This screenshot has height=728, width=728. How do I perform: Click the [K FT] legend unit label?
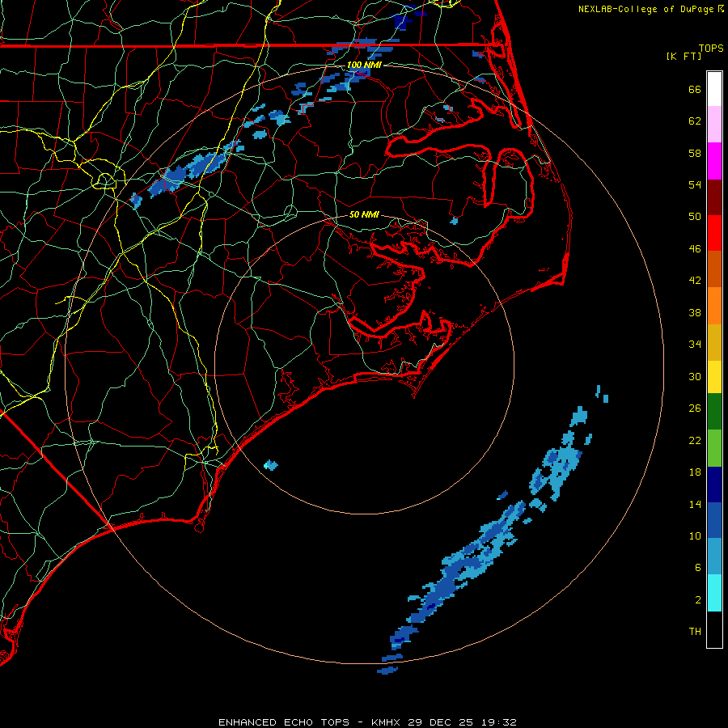coord(684,56)
